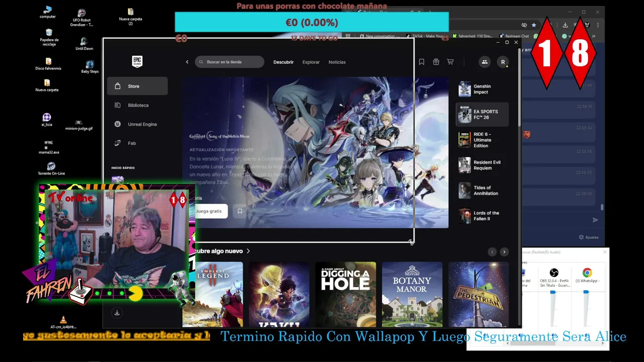Select Resident Evil Requiem in featured list
The image size is (644, 362).
[x=482, y=165]
